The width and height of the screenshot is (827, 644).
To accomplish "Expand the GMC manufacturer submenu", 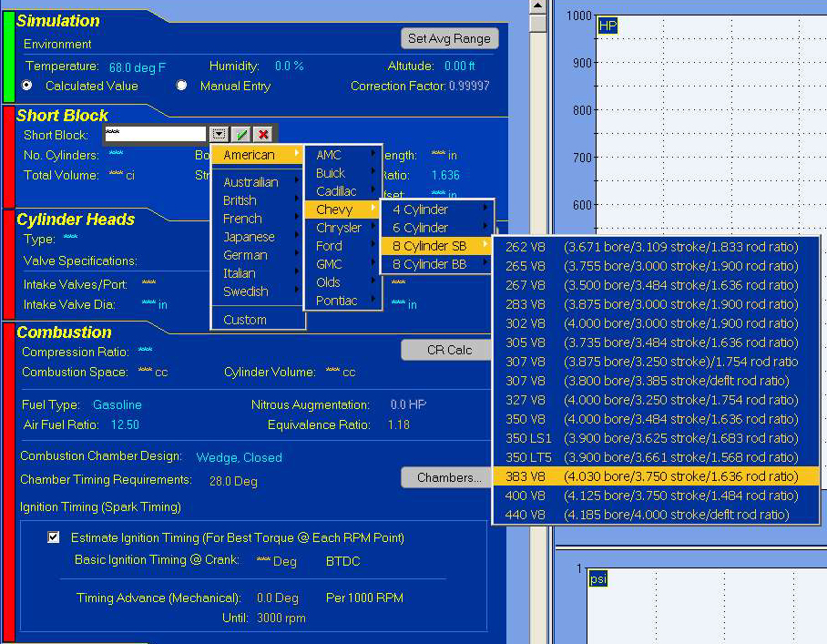I will click(342, 264).
